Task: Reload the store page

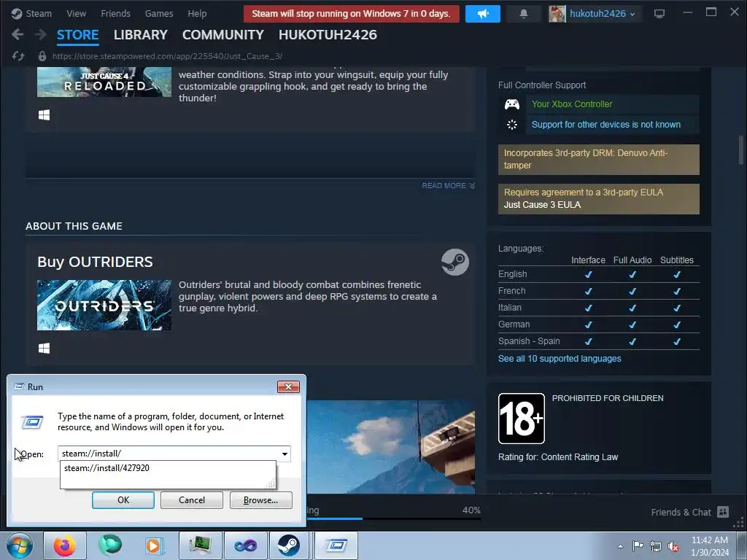Action: click(x=18, y=56)
